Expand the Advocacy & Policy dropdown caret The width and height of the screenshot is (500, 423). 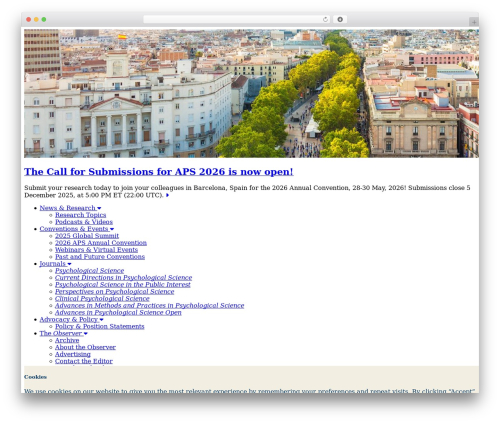tap(101, 320)
